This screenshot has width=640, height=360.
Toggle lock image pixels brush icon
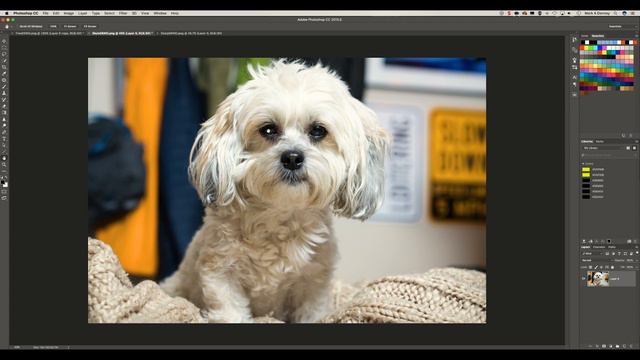[596, 267]
